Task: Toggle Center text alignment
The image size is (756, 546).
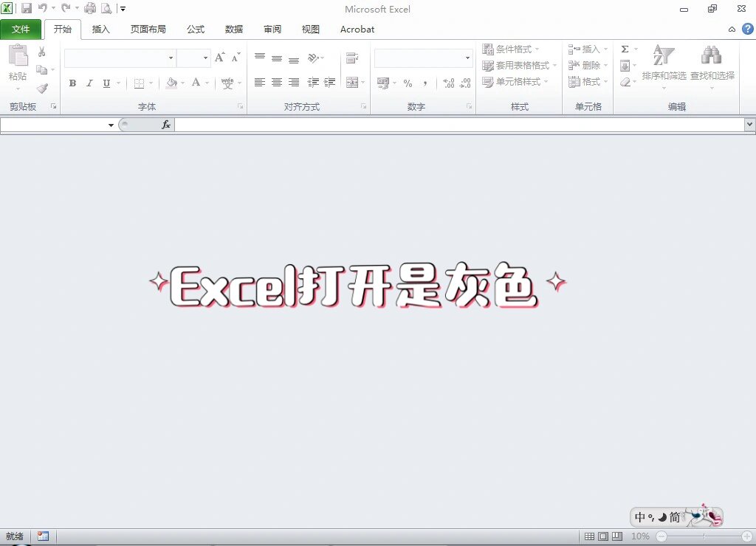Action: pos(277,83)
